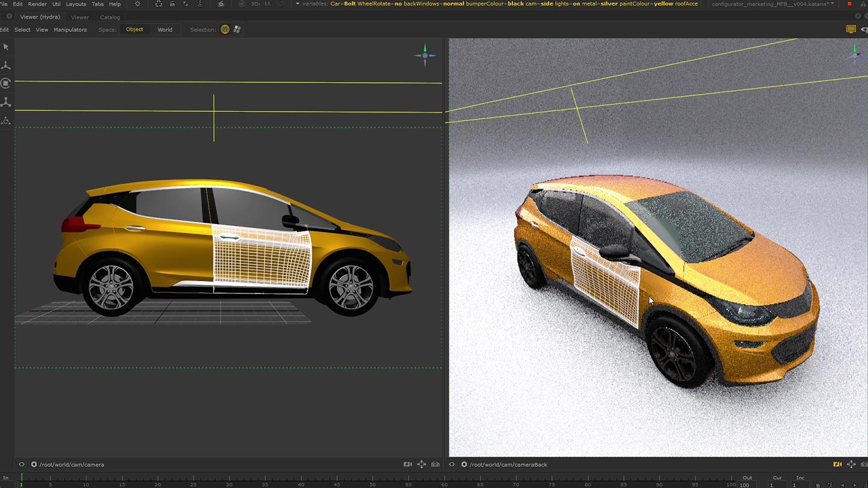Click the circular arrows icon in top toolbar

coord(159,4)
